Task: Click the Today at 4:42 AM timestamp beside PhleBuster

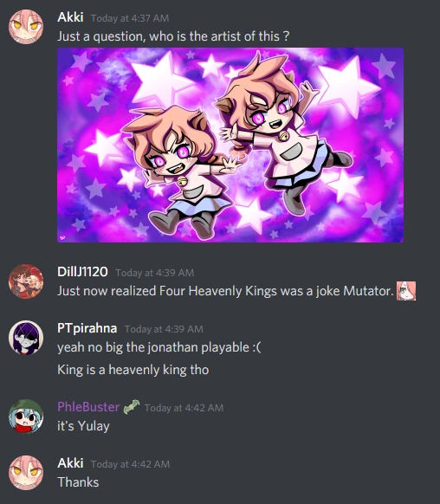Action: (x=184, y=408)
